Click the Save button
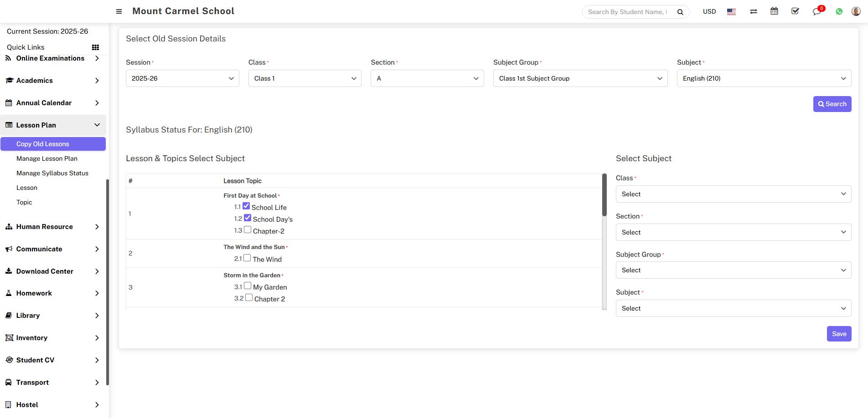 pyautogui.click(x=839, y=334)
